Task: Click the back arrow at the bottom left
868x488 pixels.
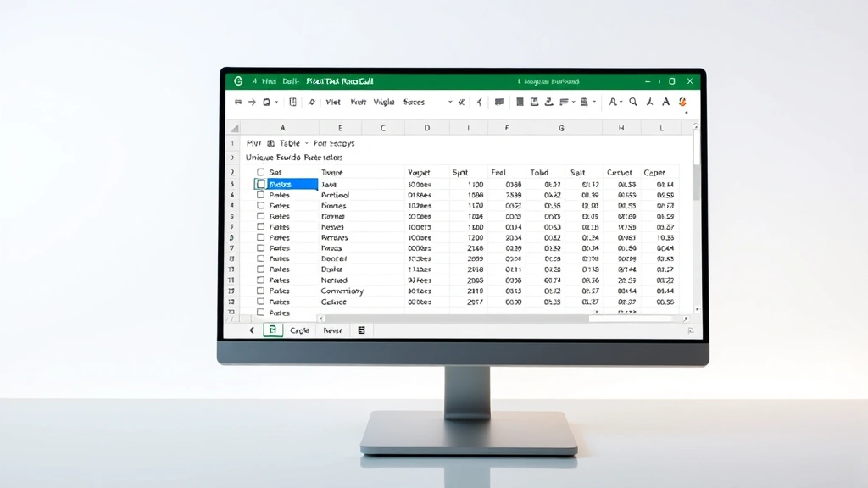Action: click(253, 330)
